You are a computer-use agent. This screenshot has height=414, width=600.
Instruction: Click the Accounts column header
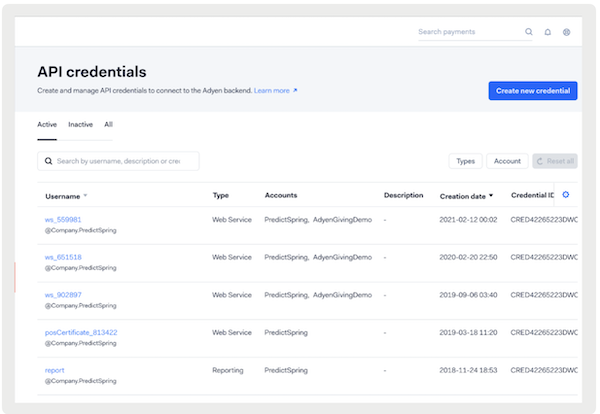point(281,195)
